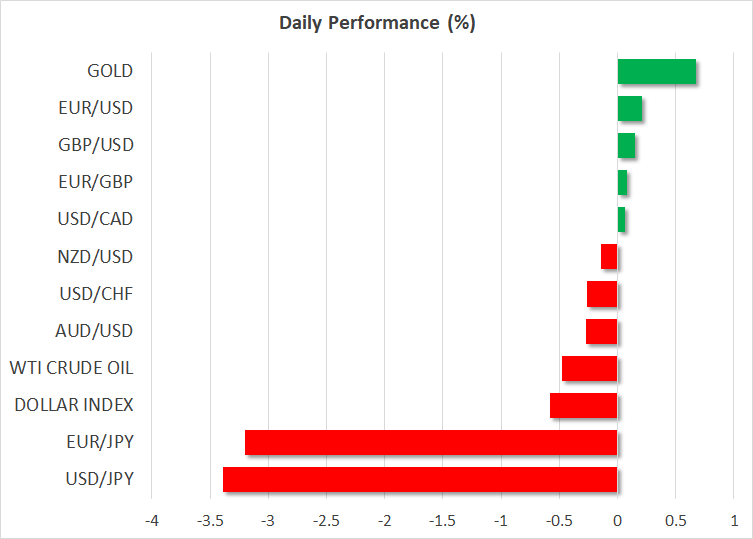Click the red USD/JPY bar
753x539 pixels.
(x=420, y=479)
